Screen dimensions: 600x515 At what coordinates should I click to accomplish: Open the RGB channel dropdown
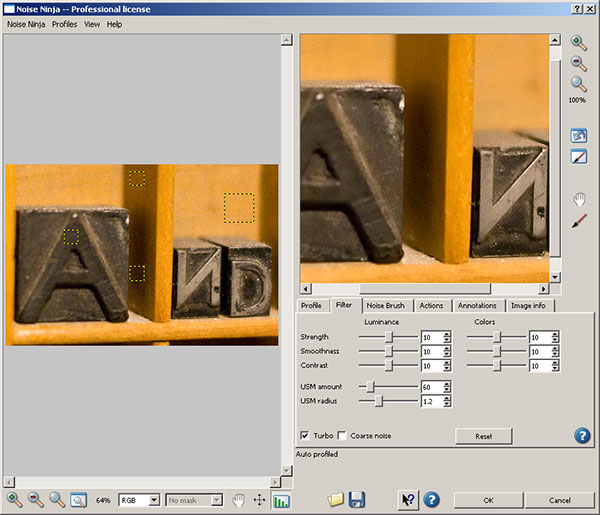[139, 499]
